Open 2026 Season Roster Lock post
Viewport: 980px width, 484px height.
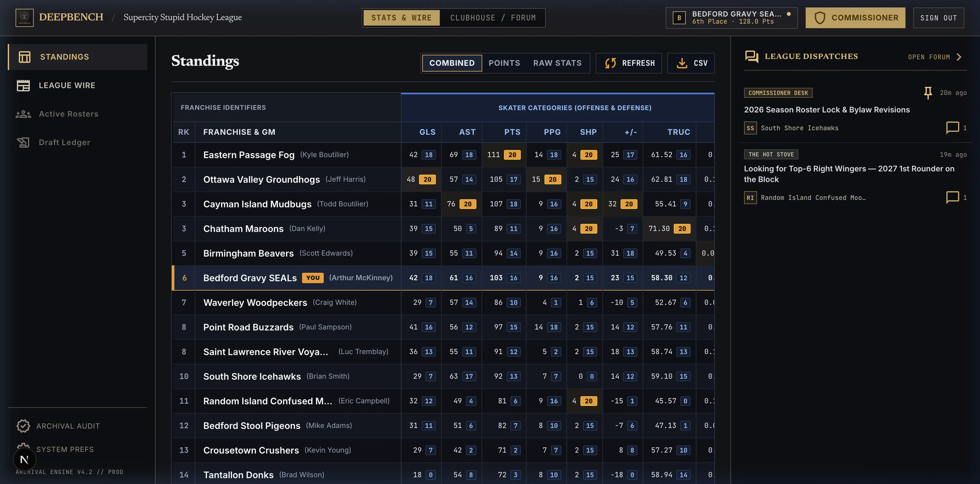[x=827, y=110]
